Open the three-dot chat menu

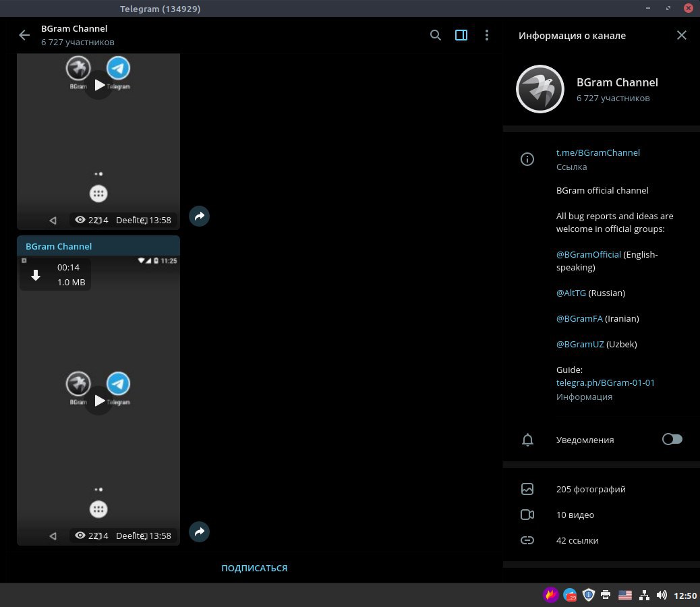(x=487, y=35)
